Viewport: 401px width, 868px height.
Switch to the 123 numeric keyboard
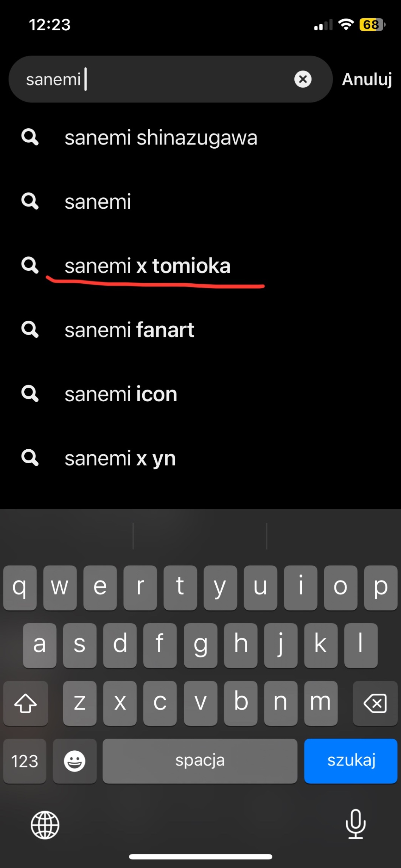pos(25,761)
